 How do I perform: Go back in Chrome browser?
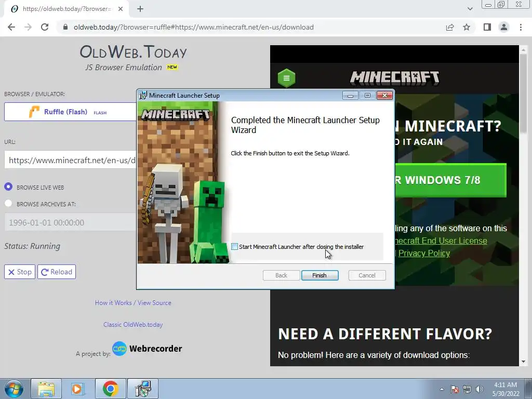pos(11,27)
